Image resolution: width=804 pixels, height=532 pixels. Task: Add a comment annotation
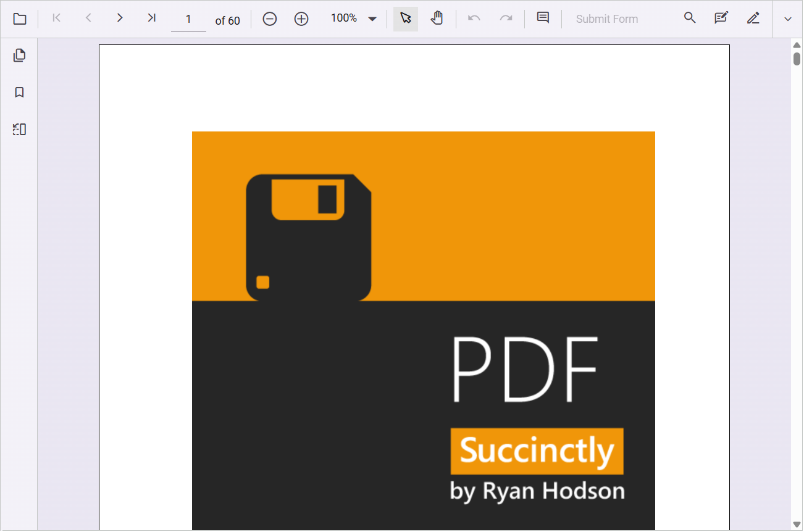[543, 18]
